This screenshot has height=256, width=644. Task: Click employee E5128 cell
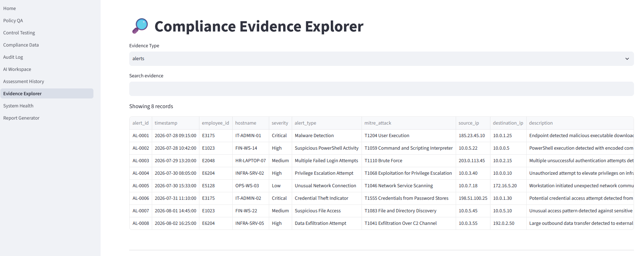(216, 186)
